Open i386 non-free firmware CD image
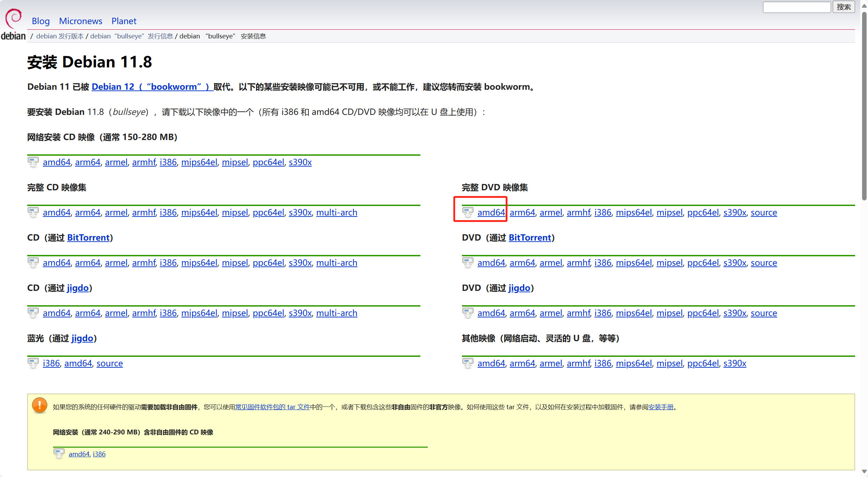868x477 pixels. pyautogui.click(x=99, y=454)
